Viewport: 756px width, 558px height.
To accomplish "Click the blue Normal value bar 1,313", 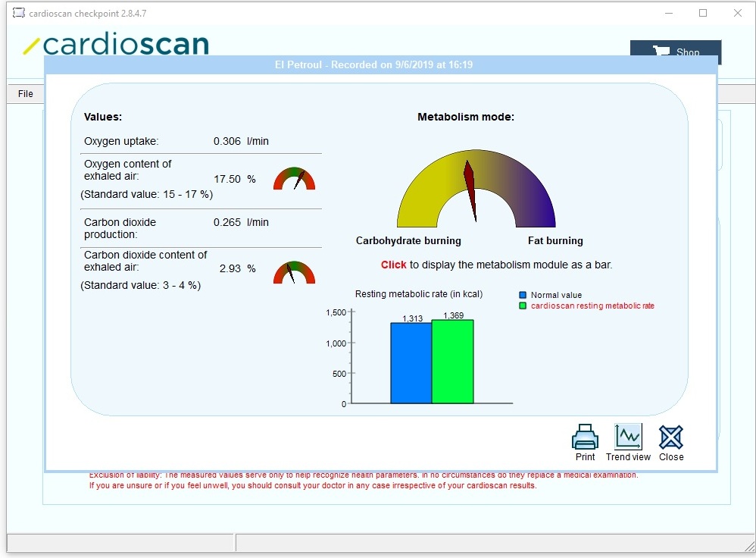I will (x=411, y=363).
